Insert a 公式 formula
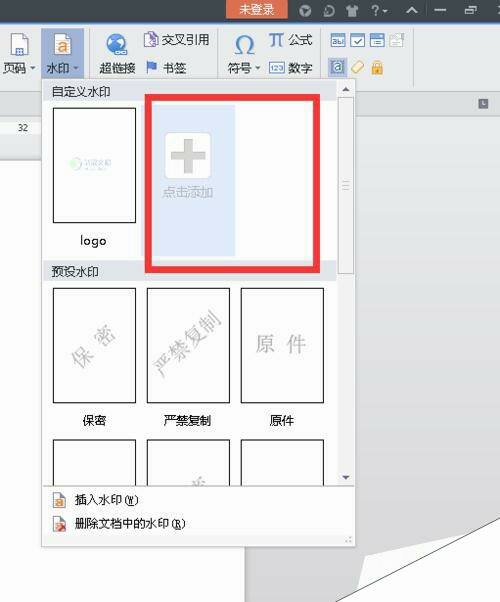 [290, 40]
